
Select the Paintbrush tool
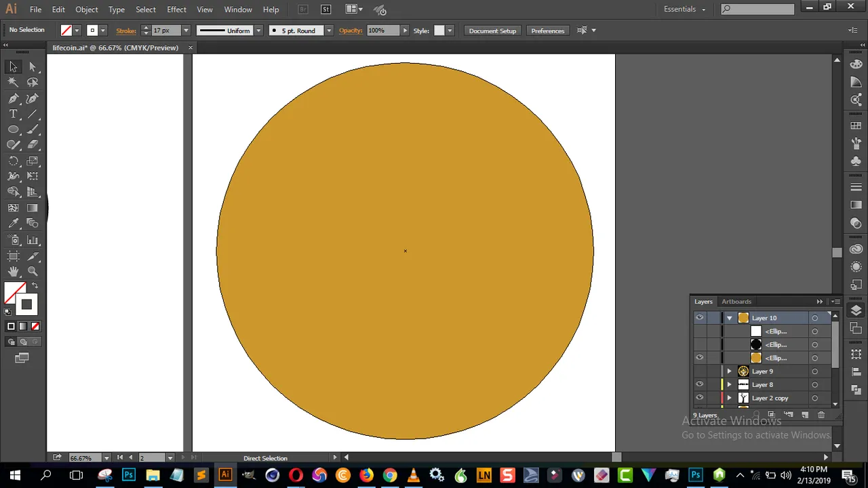point(33,129)
